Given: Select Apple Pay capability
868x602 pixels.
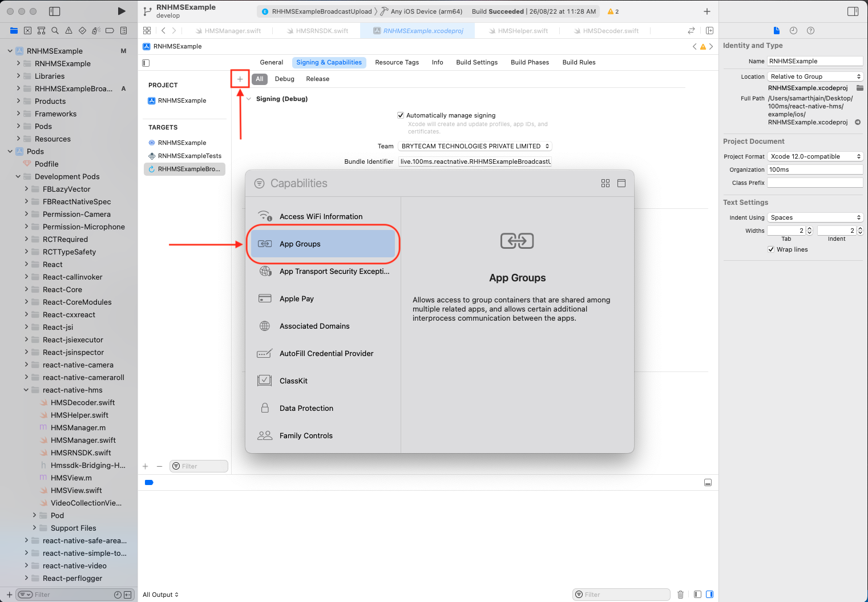Looking at the screenshot, I should click(x=297, y=299).
